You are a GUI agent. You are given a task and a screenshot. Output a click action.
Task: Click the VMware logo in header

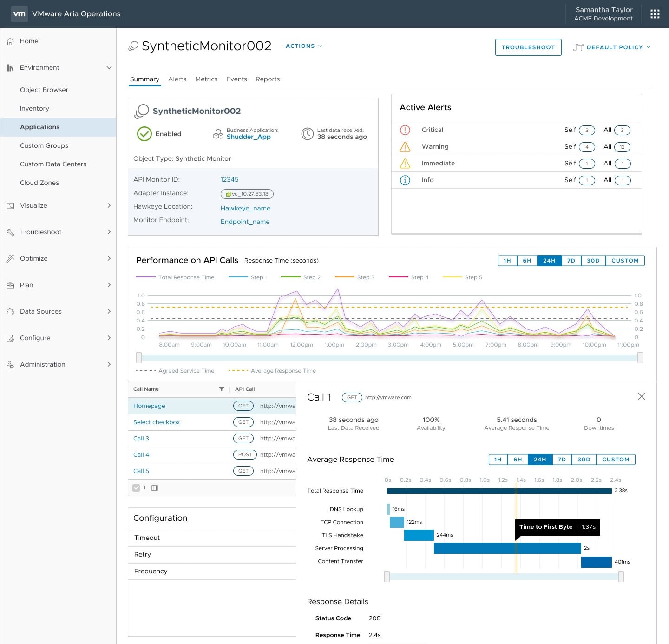[20, 14]
